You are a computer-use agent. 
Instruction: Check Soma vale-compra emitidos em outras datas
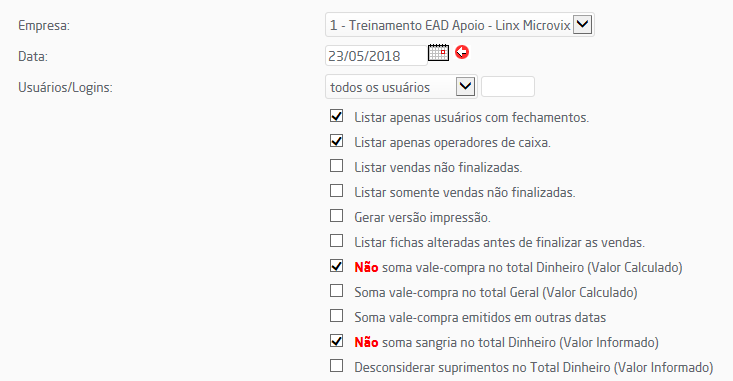[x=336, y=316]
